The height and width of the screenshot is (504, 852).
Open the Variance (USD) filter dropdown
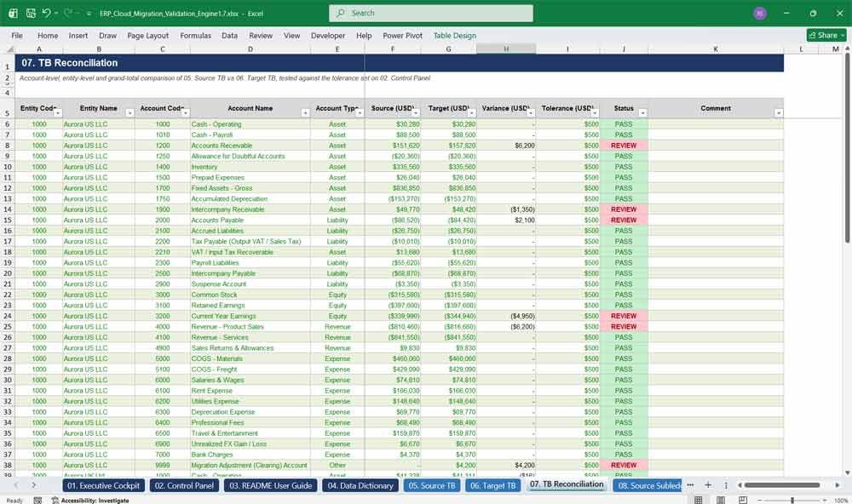(530, 113)
